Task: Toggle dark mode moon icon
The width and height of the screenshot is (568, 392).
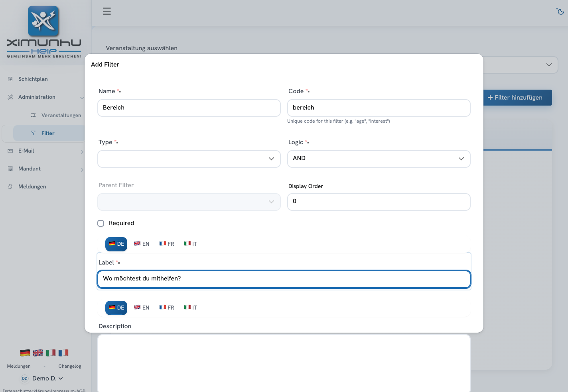Action: point(560,11)
